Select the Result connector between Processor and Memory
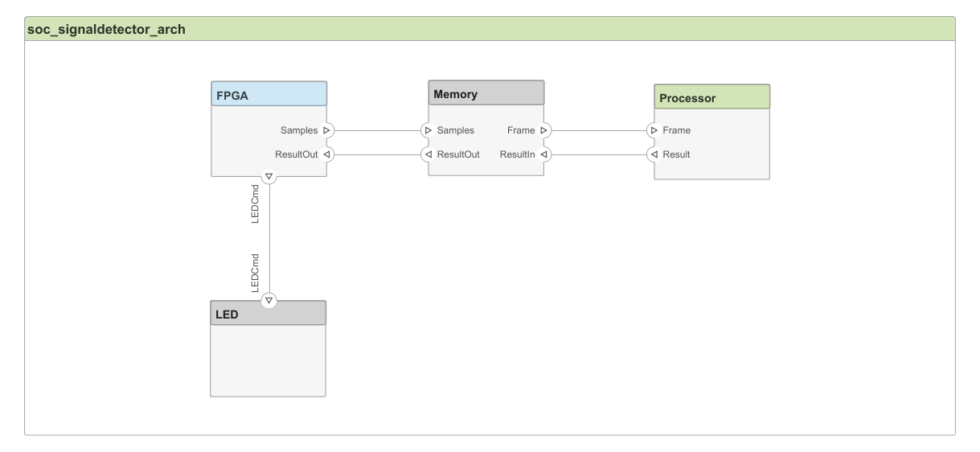 pyautogui.click(x=599, y=154)
